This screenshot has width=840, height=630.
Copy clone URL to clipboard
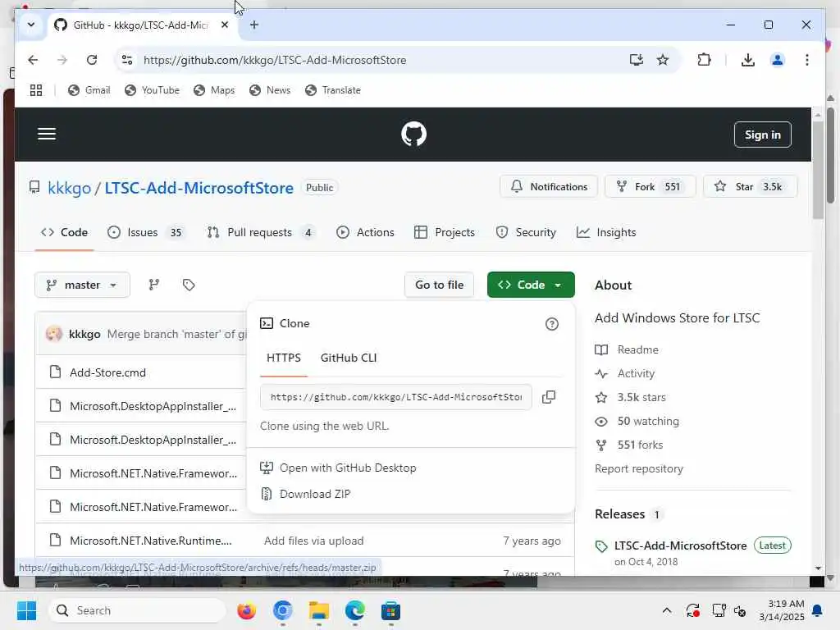(x=549, y=397)
